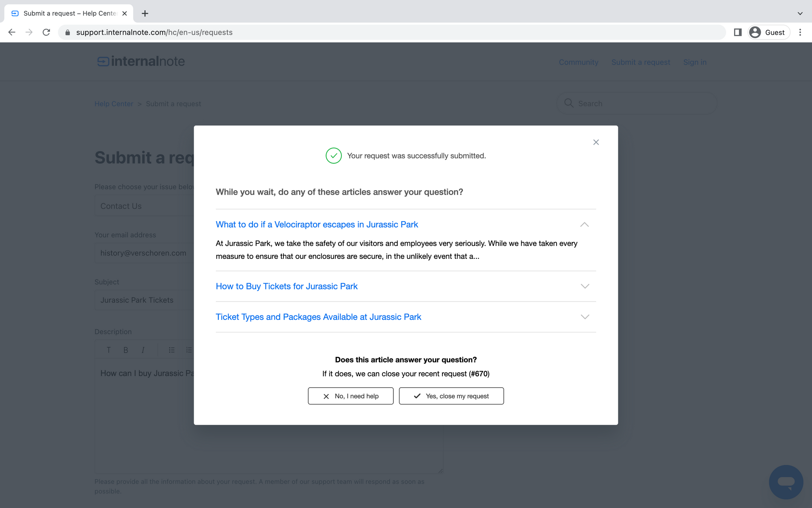Open How to Buy Tickets article link
The image size is (812, 508).
286,286
